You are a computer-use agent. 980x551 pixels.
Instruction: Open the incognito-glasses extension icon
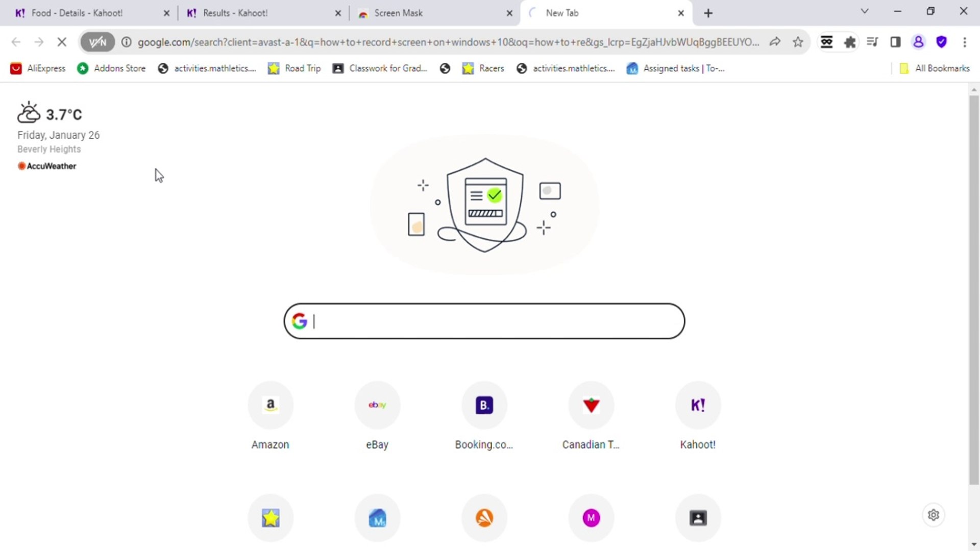(x=826, y=42)
